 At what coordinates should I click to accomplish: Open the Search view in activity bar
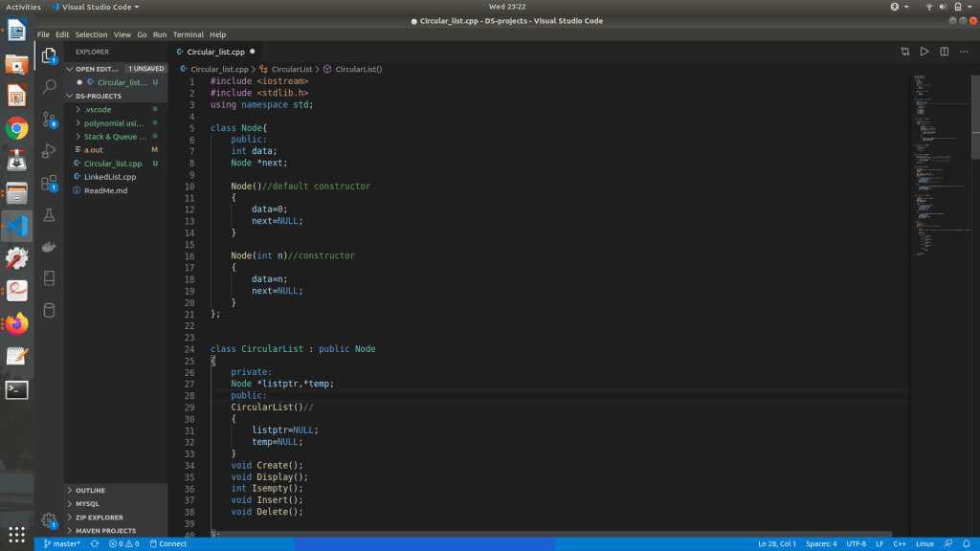click(x=49, y=87)
